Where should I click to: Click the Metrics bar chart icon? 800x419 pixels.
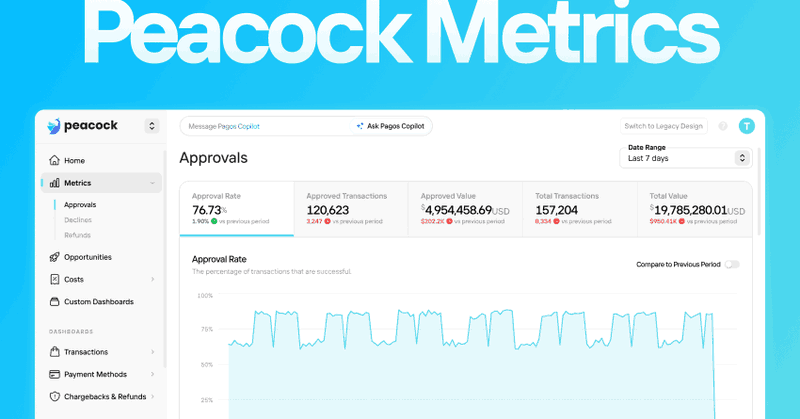coord(55,183)
